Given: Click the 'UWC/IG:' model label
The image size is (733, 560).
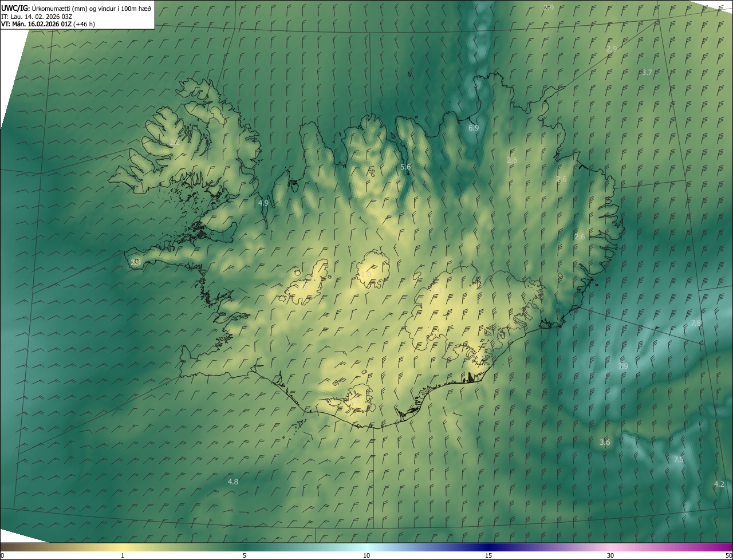Looking at the screenshot, I should click(15, 8).
